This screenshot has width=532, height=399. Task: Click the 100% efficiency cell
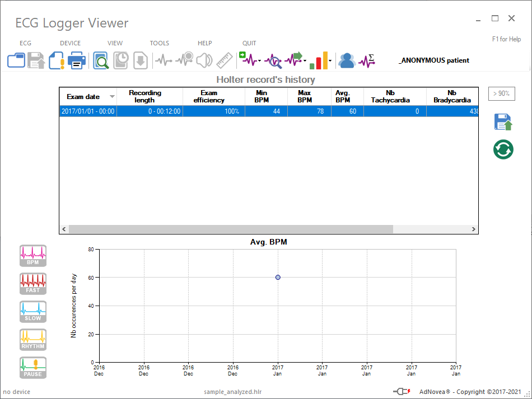point(214,111)
